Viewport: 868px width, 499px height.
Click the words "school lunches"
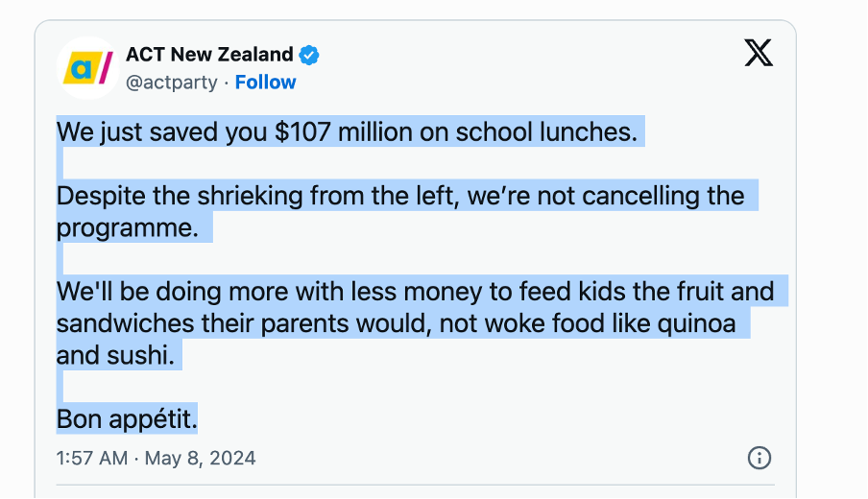(547, 131)
